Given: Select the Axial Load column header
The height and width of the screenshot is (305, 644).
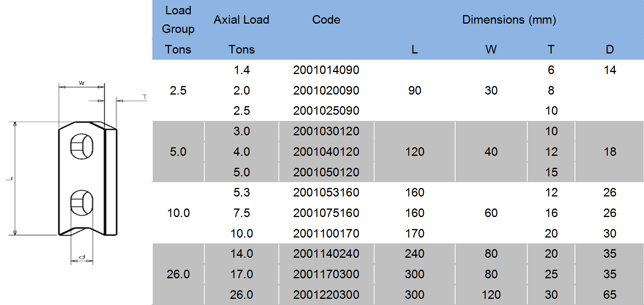Looking at the screenshot, I should (x=241, y=20).
